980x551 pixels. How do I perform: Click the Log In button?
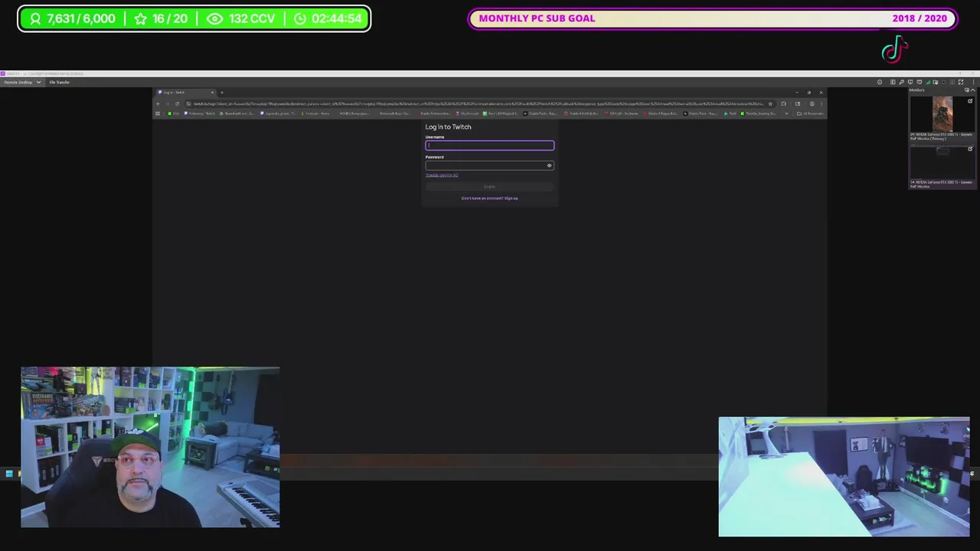[x=489, y=187]
